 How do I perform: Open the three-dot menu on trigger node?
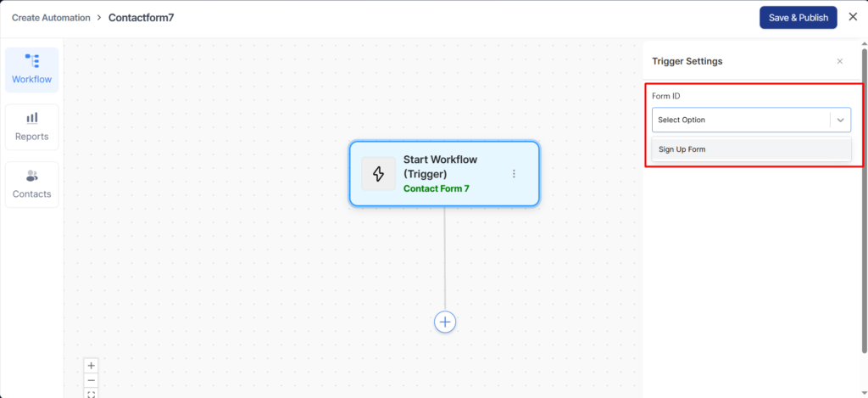point(514,173)
